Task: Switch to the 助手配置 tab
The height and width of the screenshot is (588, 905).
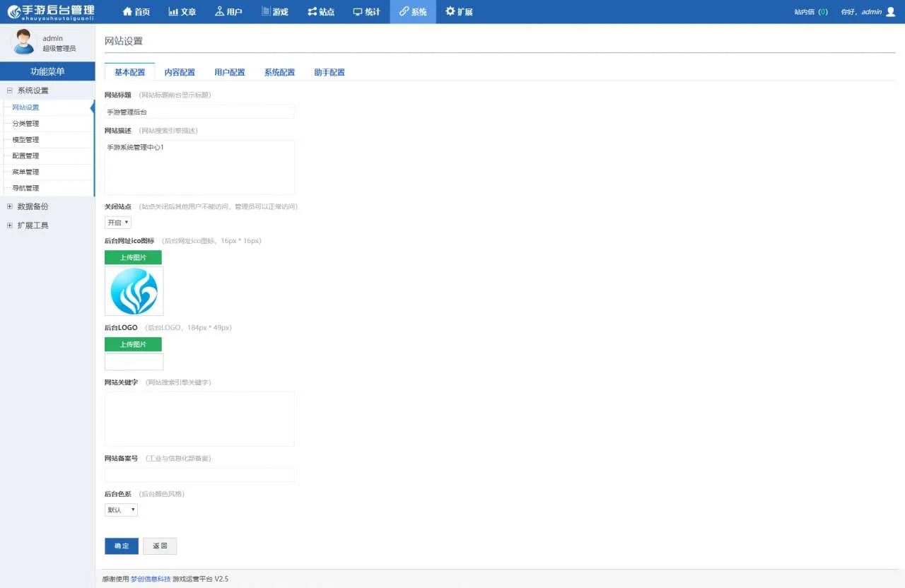Action: (x=329, y=72)
